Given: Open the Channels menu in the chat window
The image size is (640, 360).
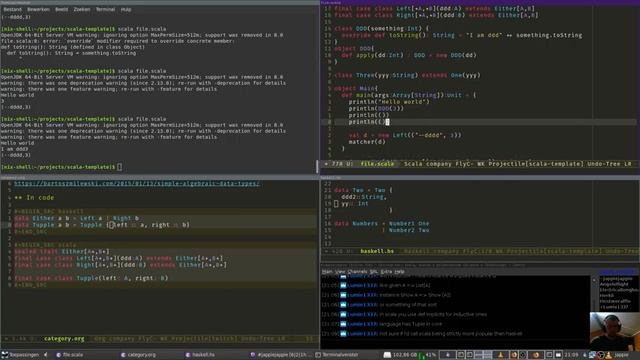Looking at the screenshot, I should coord(358,271).
